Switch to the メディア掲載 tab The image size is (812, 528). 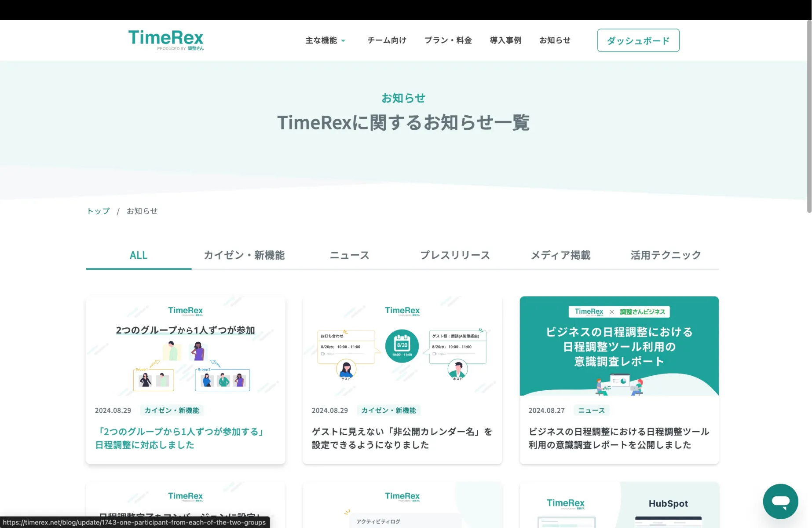[x=560, y=255]
